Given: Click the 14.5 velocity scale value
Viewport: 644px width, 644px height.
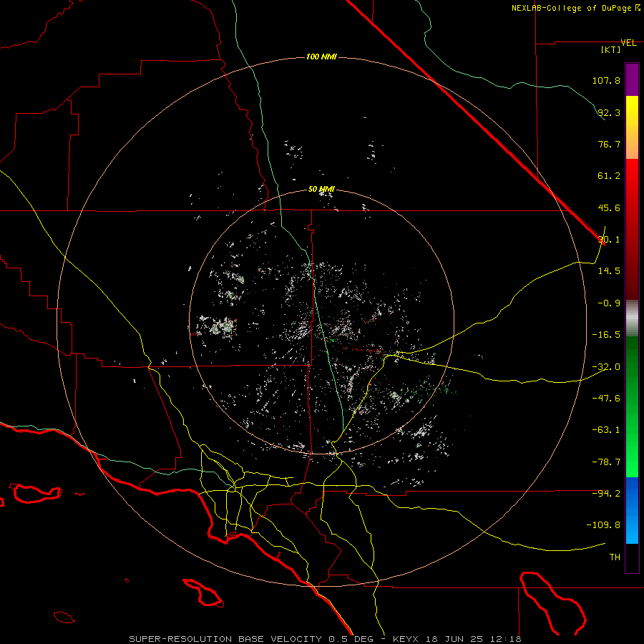Looking at the screenshot, I should (609, 271).
